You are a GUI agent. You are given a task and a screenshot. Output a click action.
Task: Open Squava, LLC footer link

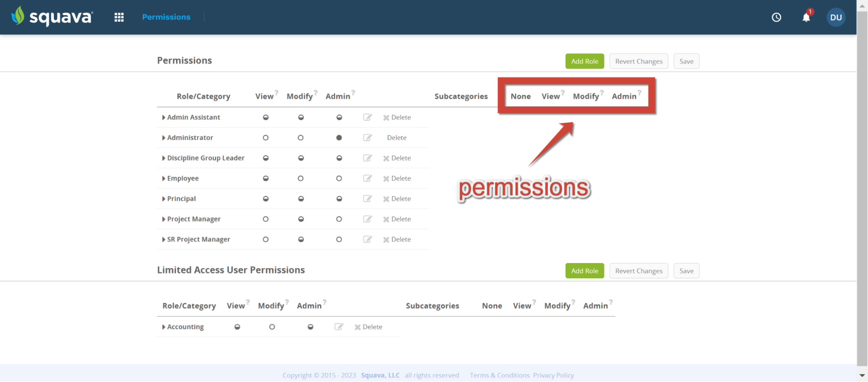tap(380, 375)
